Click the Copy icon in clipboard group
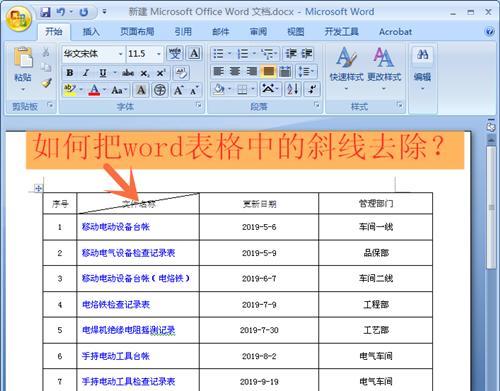Viewport: 500px width, 391px height. [x=46, y=67]
